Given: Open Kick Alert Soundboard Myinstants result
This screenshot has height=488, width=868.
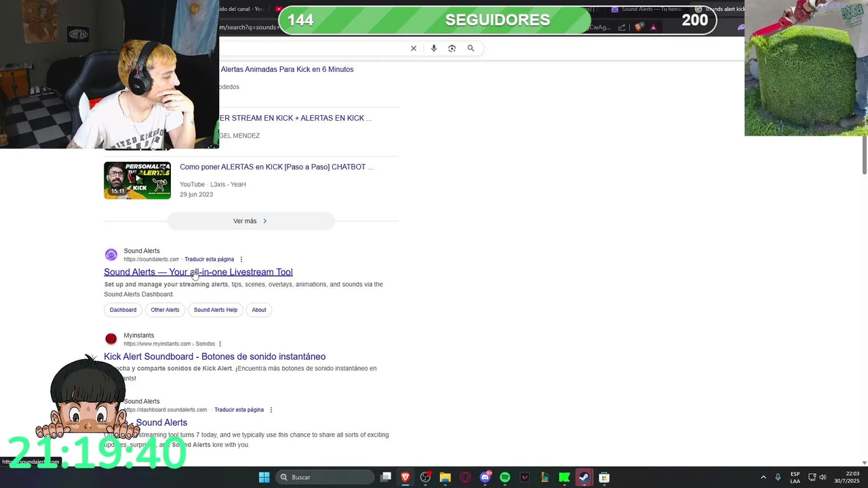Looking at the screenshot, I should tap(214, 357).
